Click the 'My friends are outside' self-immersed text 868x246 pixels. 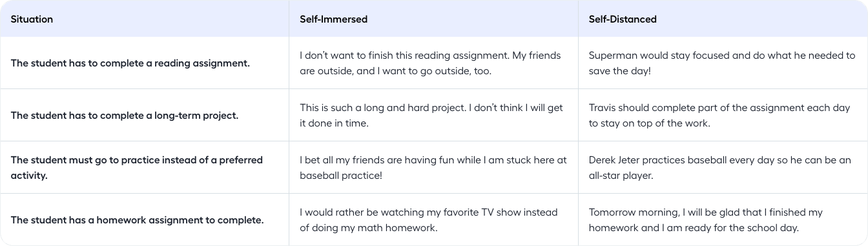[x=430, y=63]
